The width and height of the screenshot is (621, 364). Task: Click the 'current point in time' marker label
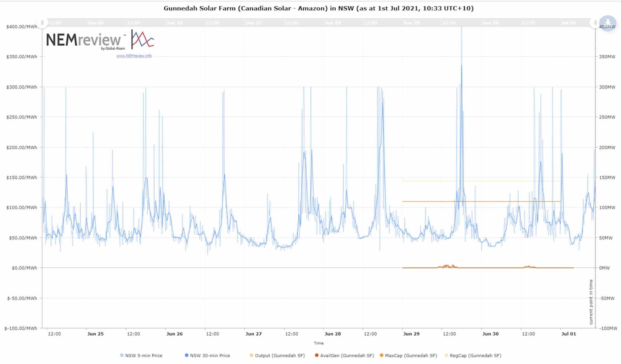coord(591,302)
